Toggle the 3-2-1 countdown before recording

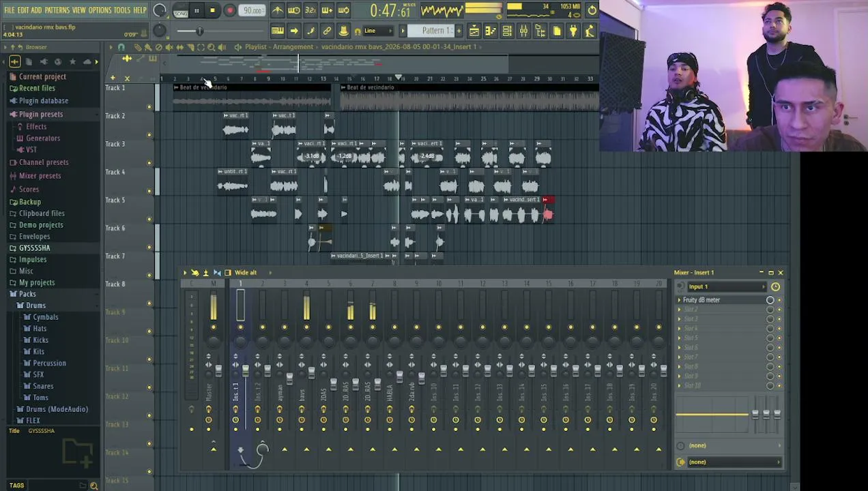(x=310, y=10)
